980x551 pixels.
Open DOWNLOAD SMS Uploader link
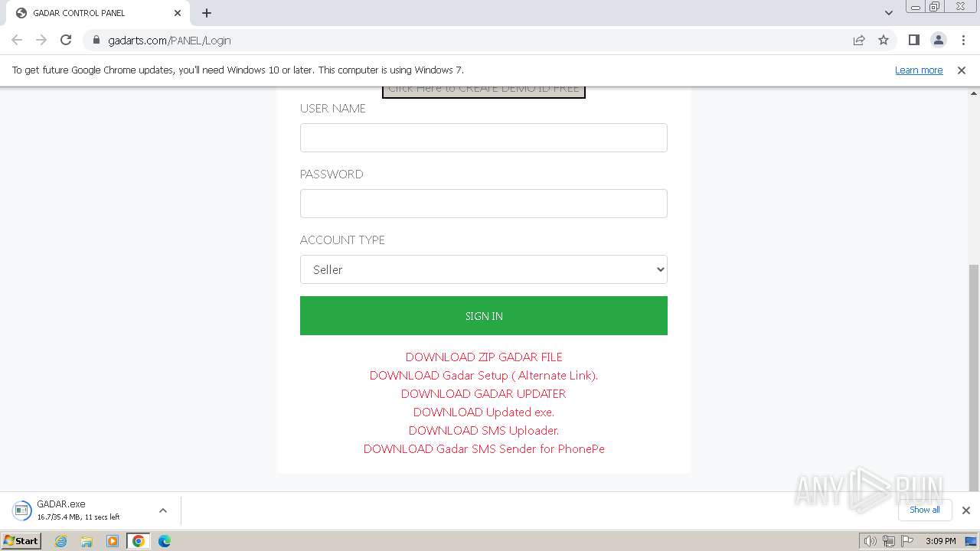click(484, 430)
